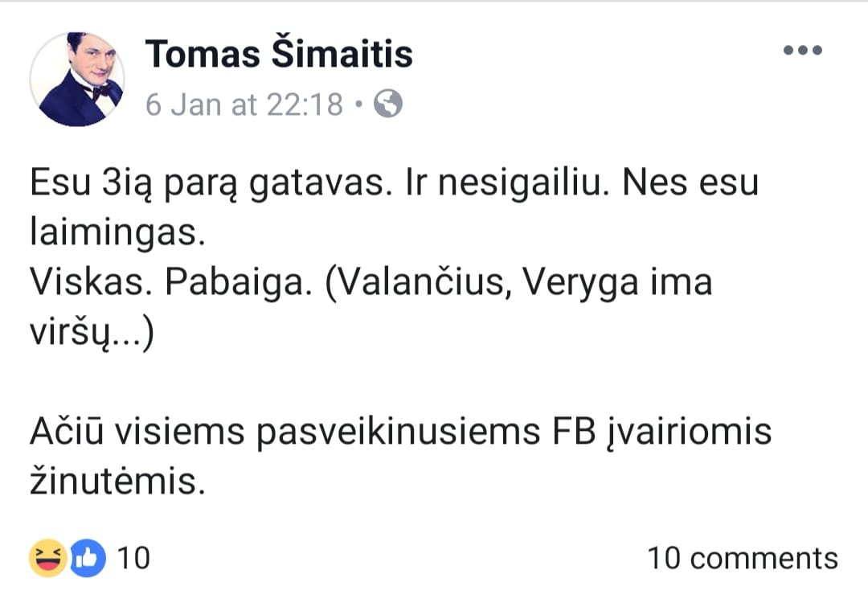Click the first line starting with Esu 3ią parą

click(215, 182)
